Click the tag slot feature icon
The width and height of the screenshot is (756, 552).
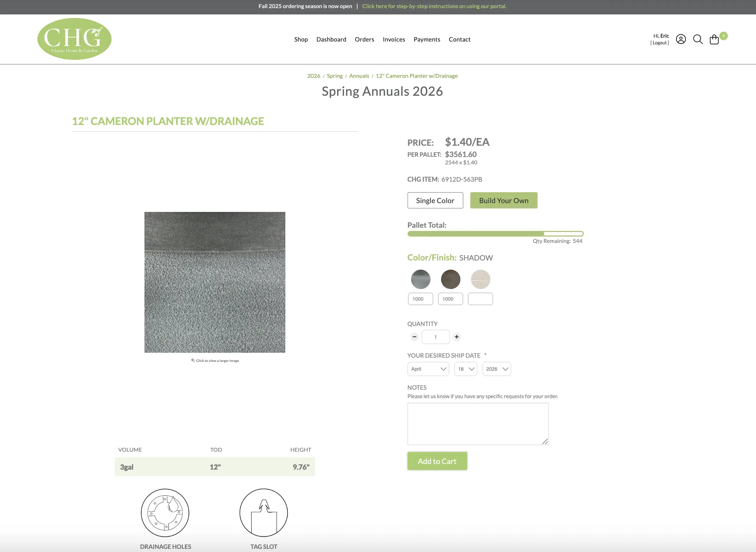pos(264,513)
